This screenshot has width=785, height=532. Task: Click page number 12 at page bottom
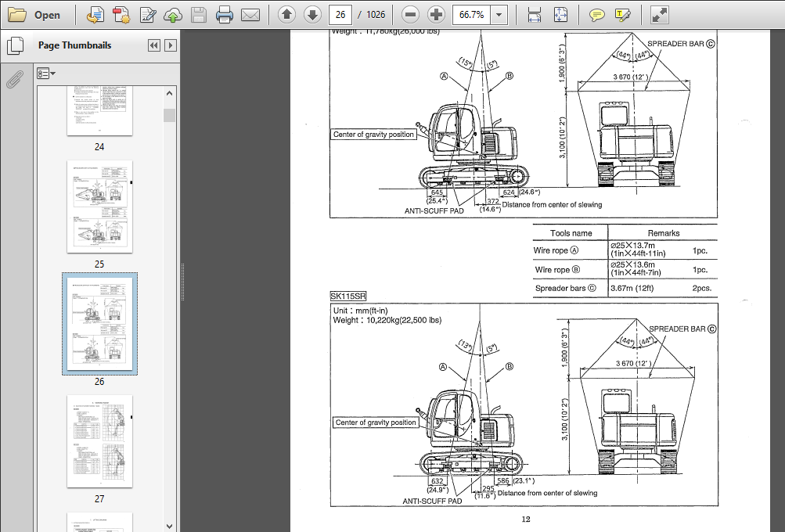pos(526,519)
